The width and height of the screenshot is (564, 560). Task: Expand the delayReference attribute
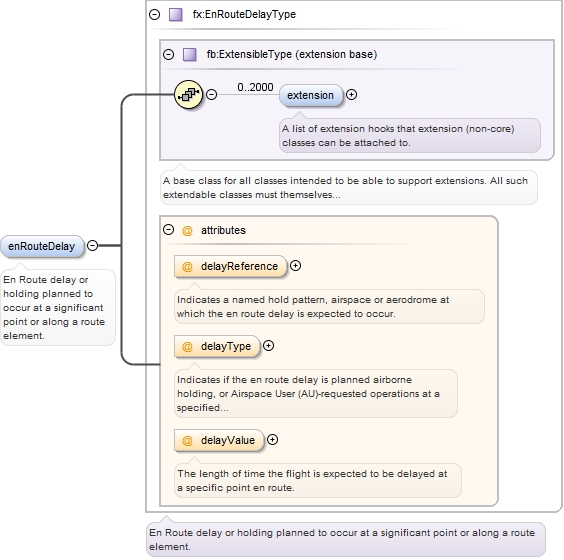click(295, 266)
